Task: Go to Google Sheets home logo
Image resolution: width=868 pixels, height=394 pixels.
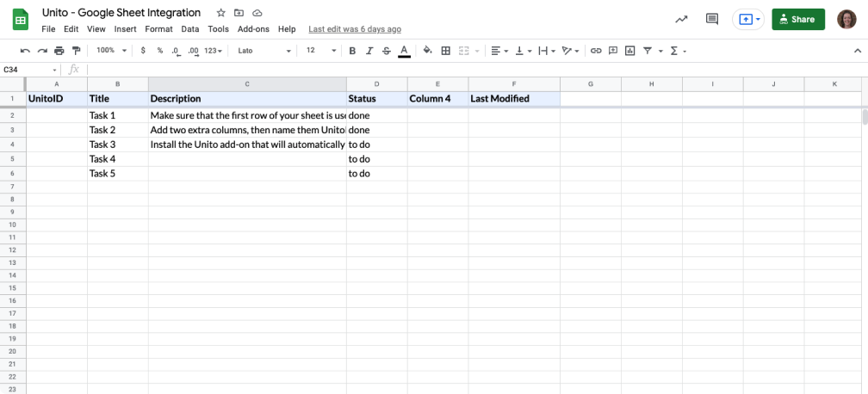Action: [21, 20]
